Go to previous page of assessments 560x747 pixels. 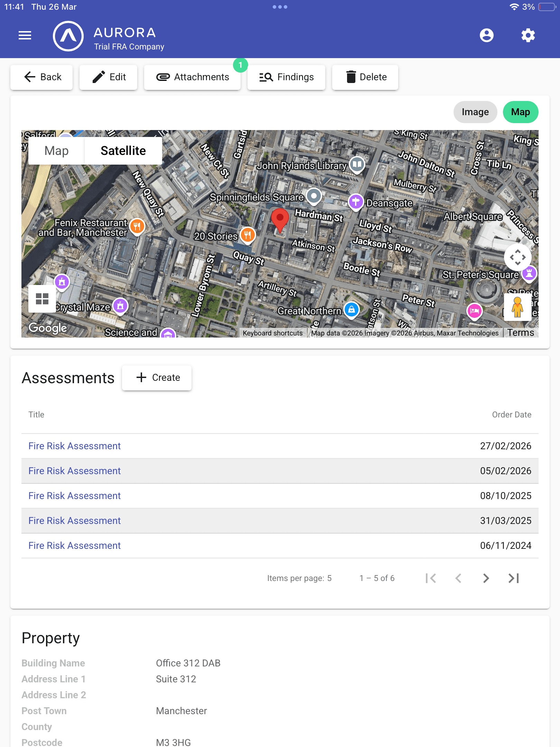(458, 578)
